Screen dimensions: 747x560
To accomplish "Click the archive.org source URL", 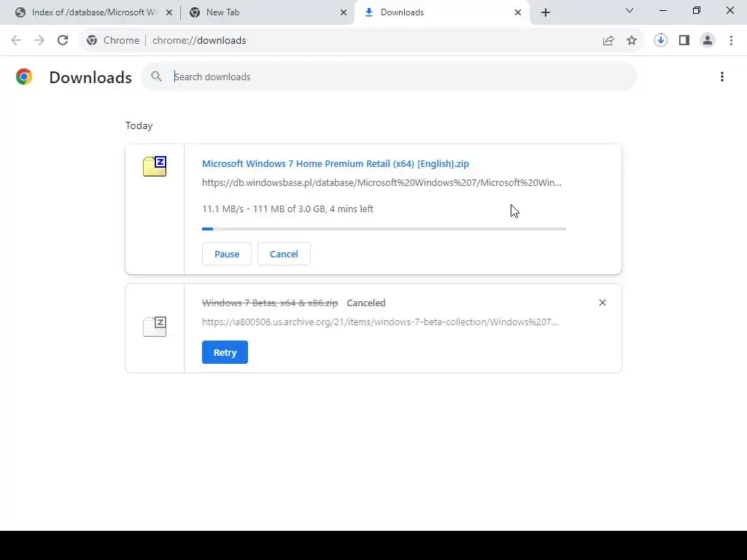I will click(380, 322).
